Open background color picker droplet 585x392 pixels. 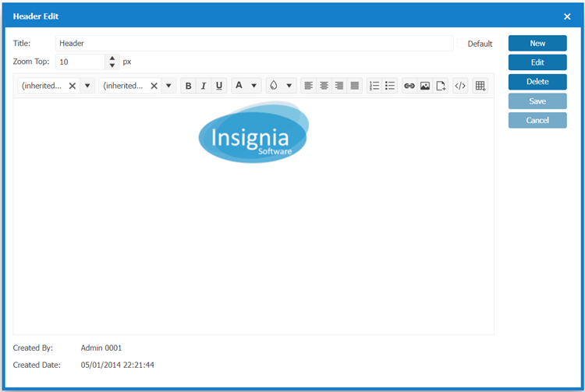click(x=274, y=86)
